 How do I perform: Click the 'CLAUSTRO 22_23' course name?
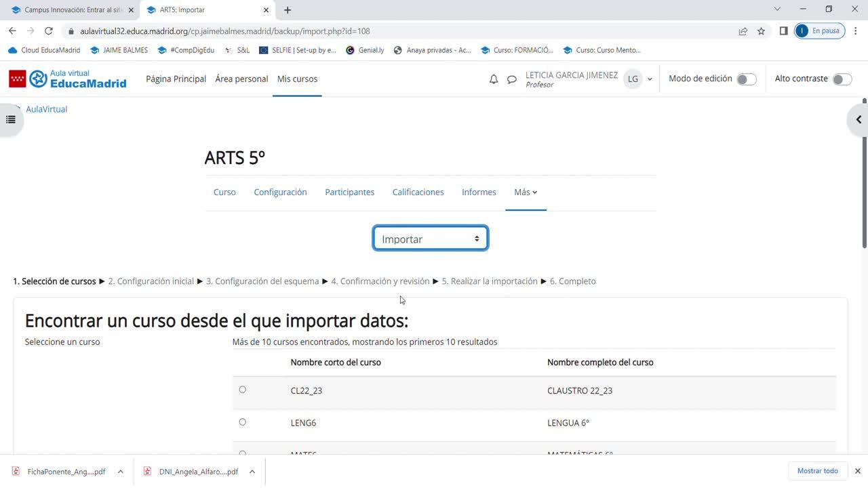[x=580, y=390]
